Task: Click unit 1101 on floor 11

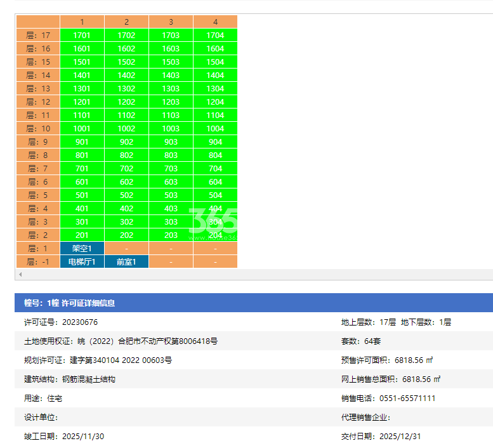Action: click(82, 115)
